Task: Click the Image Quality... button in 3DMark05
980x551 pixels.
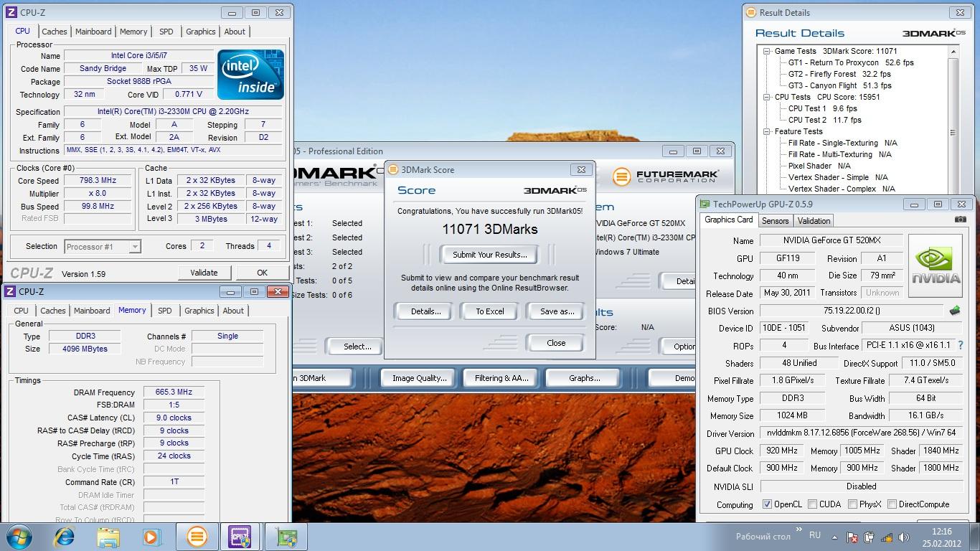Action: click(x=419, y=378)
